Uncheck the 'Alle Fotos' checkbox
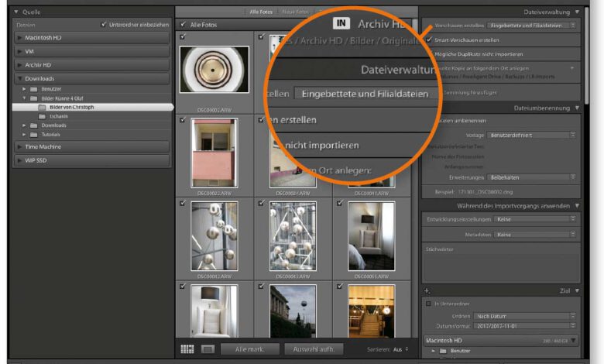This screenshot has height=364, width=604. coord(184,25)
